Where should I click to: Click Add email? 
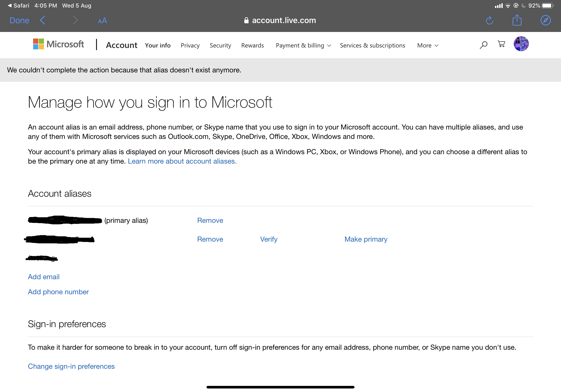point(43,277)
